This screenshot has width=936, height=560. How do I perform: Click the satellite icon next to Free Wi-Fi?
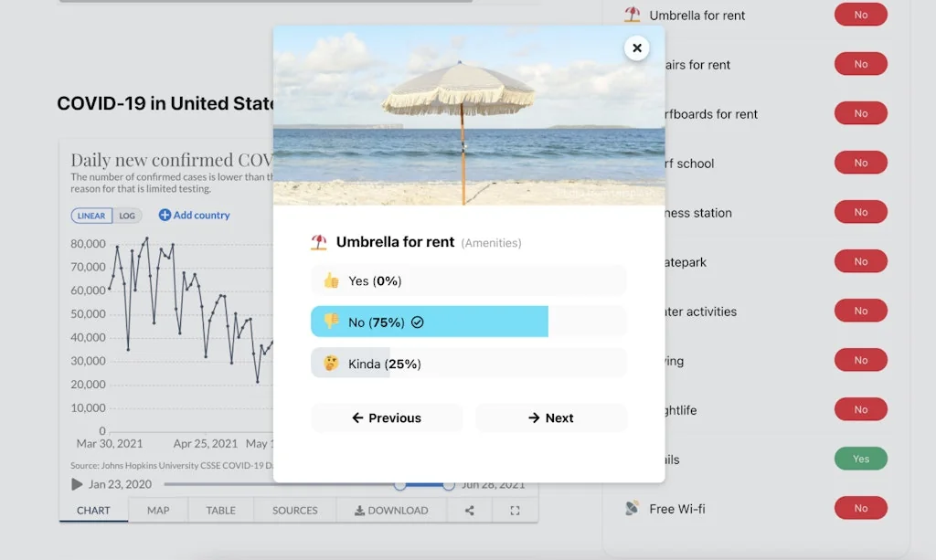point(630,508)
